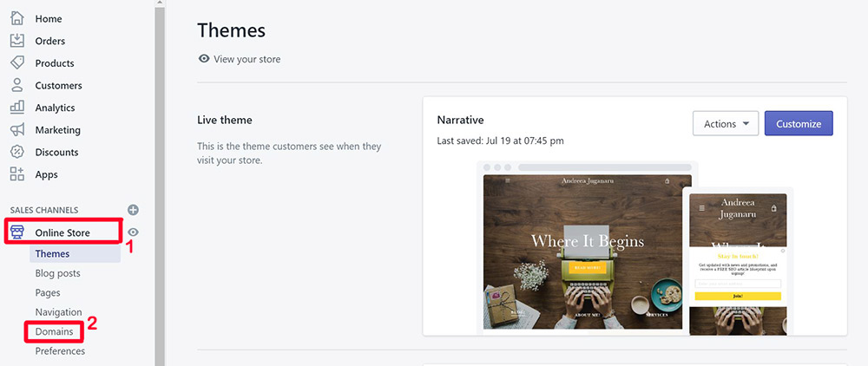Open Orders via its inbox icon
Screen dimensions: 868x366
point(17,41)
